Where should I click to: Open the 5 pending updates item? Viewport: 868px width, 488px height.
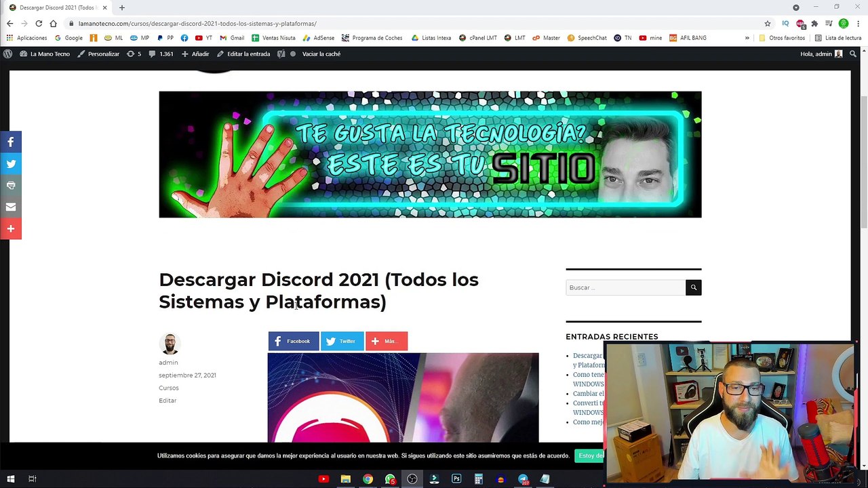134,54
